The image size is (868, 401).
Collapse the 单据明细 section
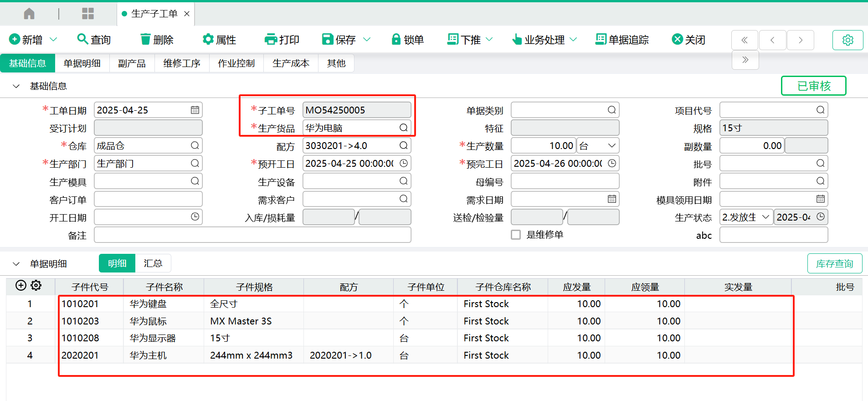pos(16,264)
